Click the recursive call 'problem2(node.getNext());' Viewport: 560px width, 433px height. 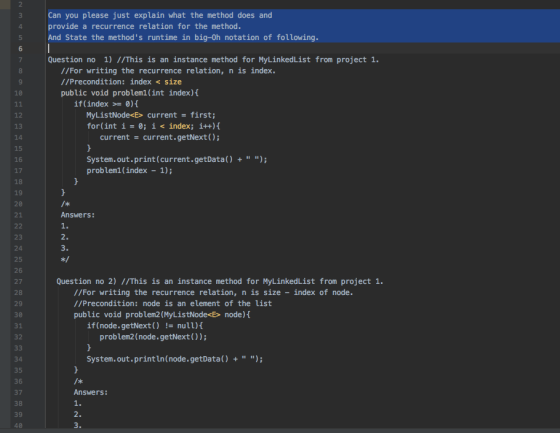(x=153, y=337)
